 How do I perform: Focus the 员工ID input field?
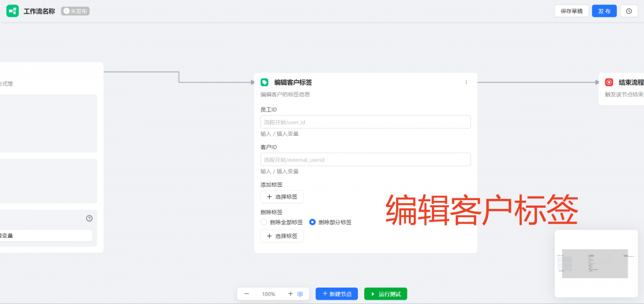click(x=365, y=122)
